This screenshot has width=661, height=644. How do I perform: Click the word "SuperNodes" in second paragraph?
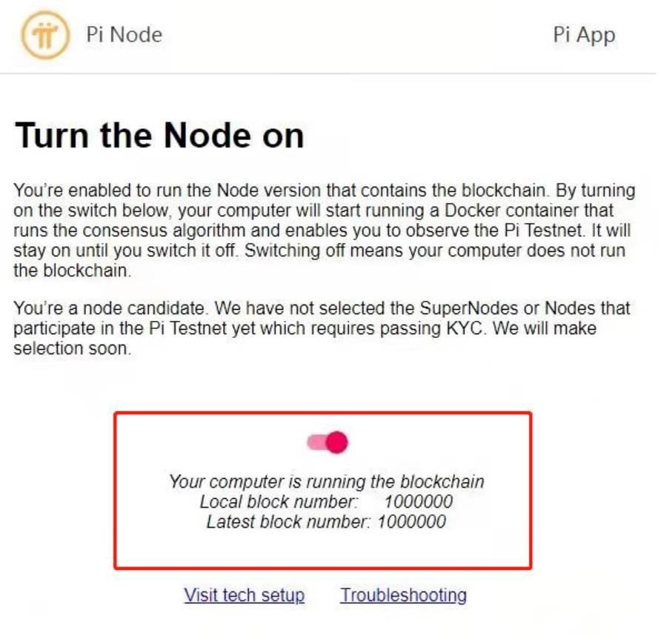469,308
